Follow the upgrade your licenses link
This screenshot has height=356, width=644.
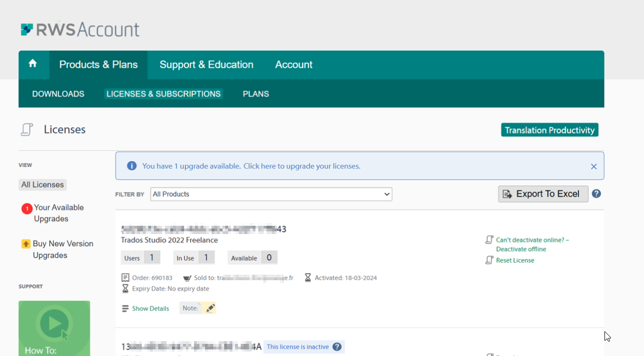pyautogui.click(x=302, y=166)
